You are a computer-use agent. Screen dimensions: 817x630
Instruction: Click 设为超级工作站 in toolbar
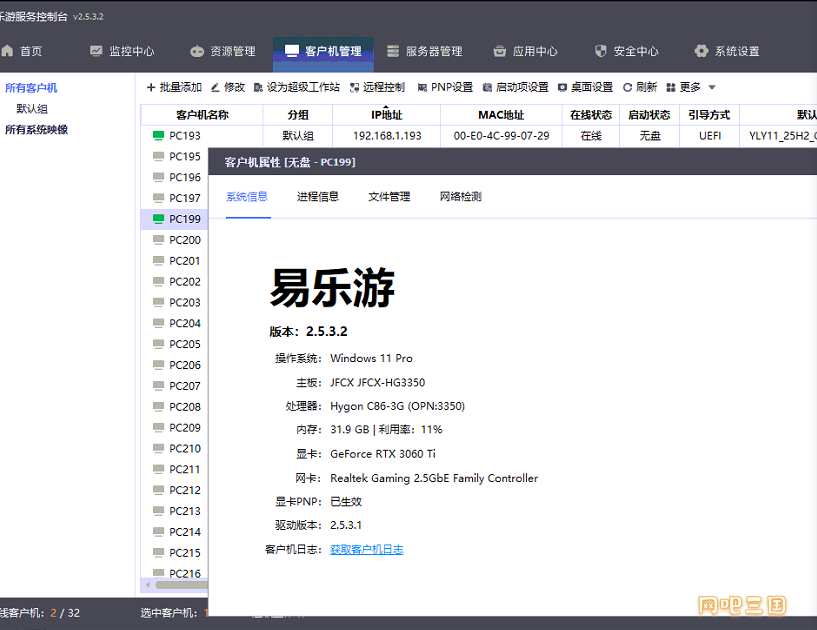pyautogui.click(x=296, y=87)
